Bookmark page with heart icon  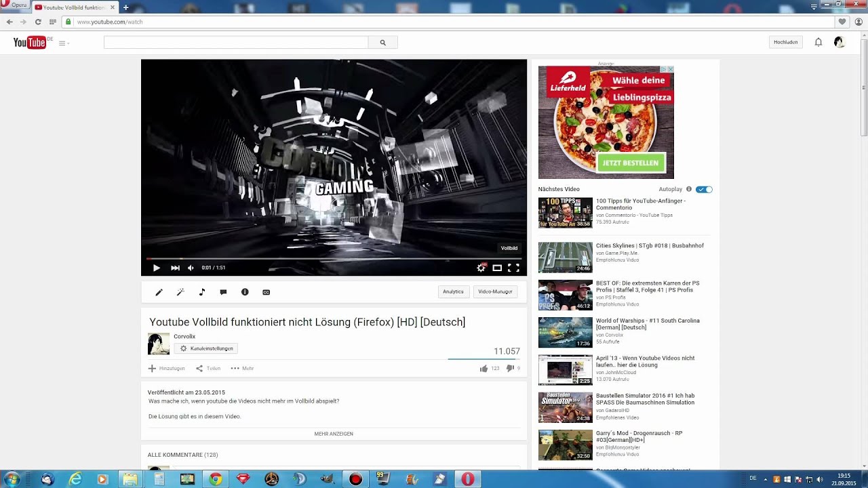842,22
